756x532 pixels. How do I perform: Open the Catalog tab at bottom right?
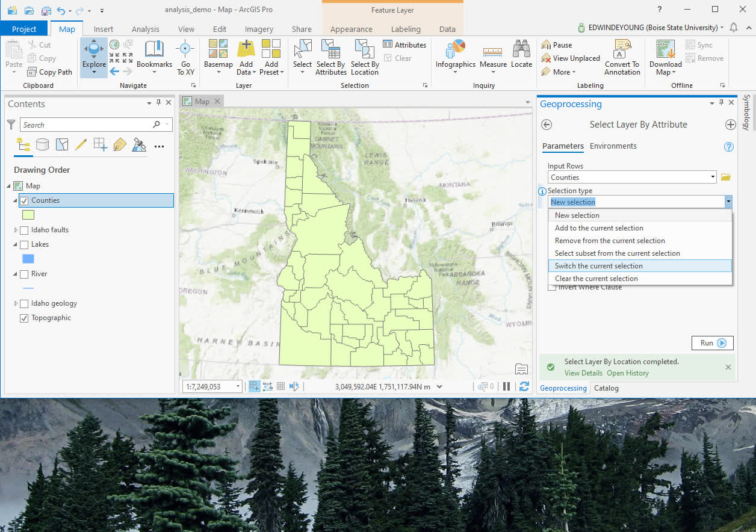pos(606,388)
